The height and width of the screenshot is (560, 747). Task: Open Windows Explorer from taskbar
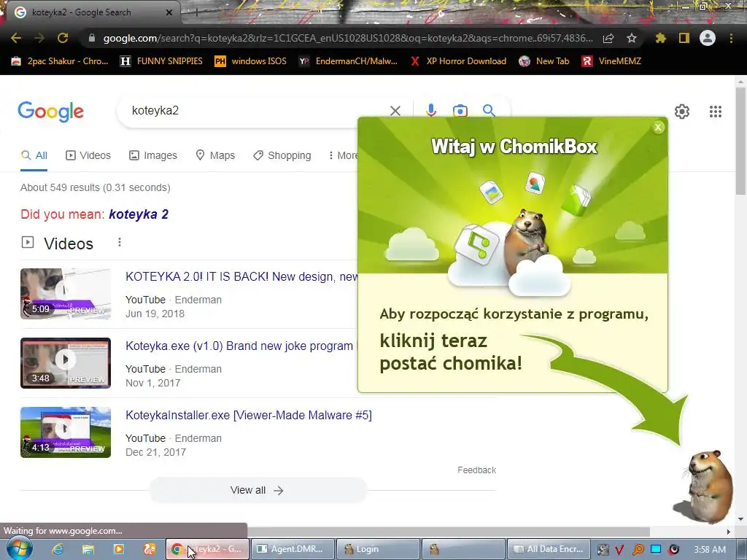[x=88, y=549]
